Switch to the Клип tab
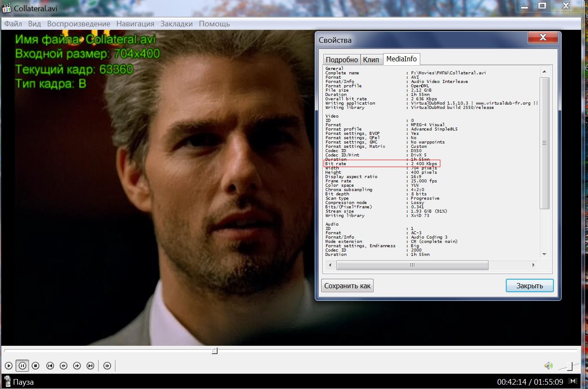Image resolution: width=588 pixels, height=389 pixels. [371, 60]
